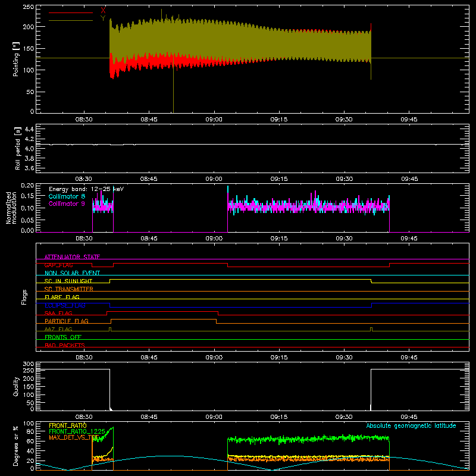The image size is (476, 476).
Task: Click the olive AAZ_FLAG label
Action: [x=58, y=329]
